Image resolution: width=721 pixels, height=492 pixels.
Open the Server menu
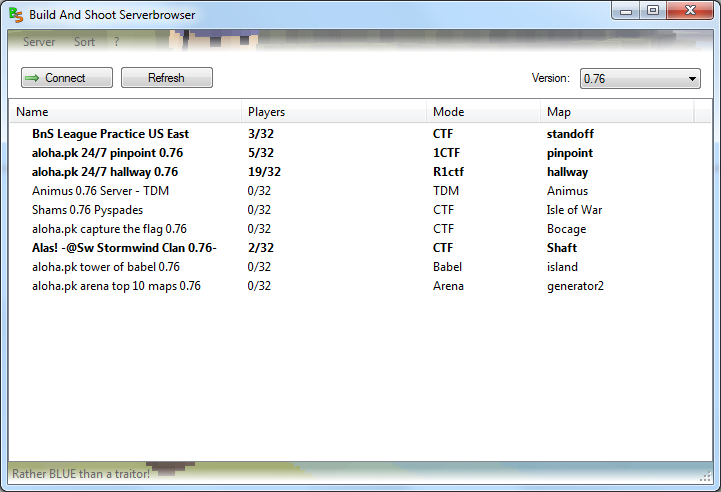tap(39, 42)
